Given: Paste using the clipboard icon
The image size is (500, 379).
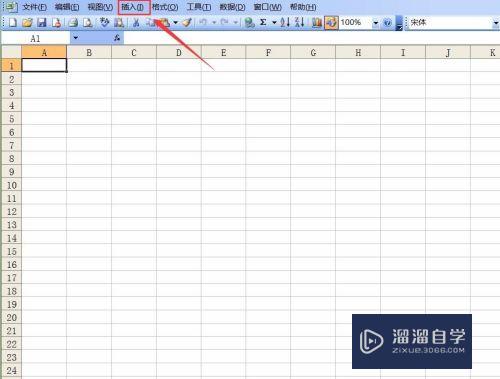Looking at the screenshot, I should tap(165, 23).
